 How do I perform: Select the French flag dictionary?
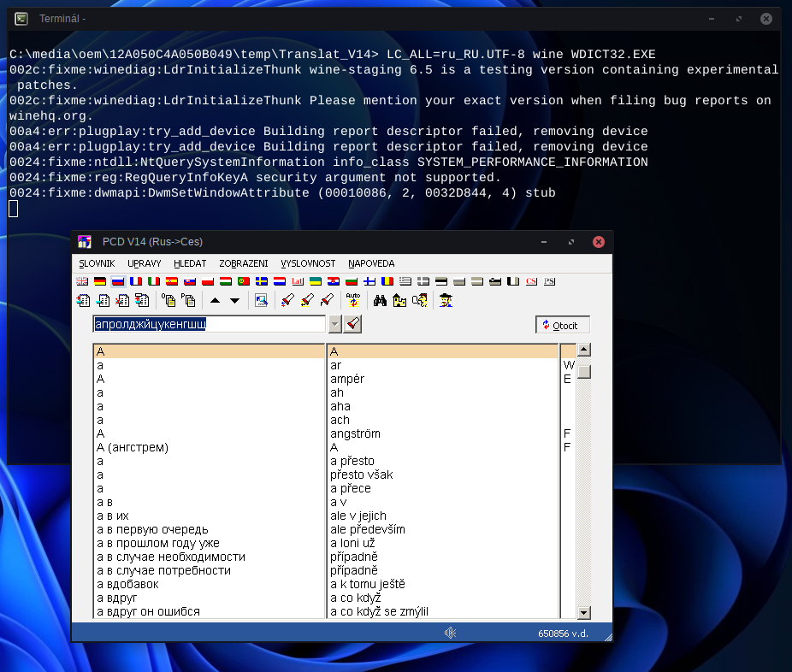[136, 281]
